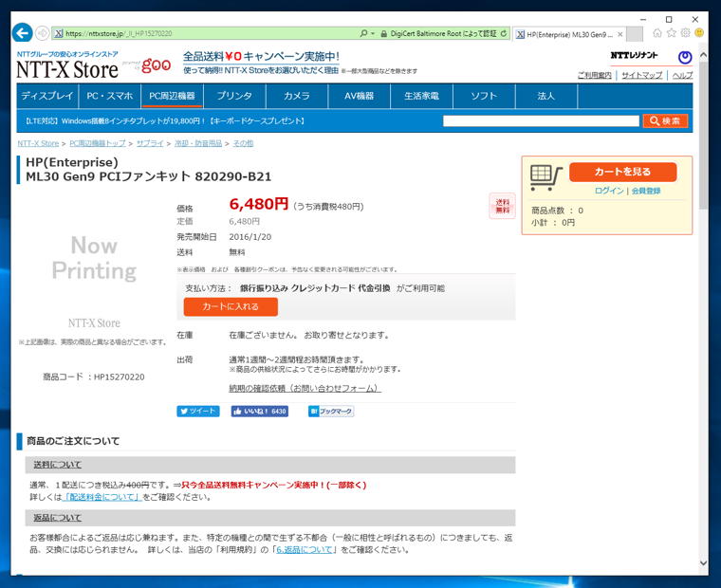Open a new blank browser tab
Screen dimensions: 721x588
pyautogui.click(x=635, y=34)
